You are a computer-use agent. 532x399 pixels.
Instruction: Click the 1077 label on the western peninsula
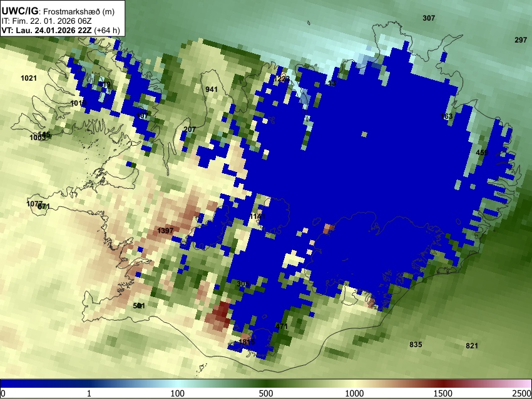tap(34, 204)
